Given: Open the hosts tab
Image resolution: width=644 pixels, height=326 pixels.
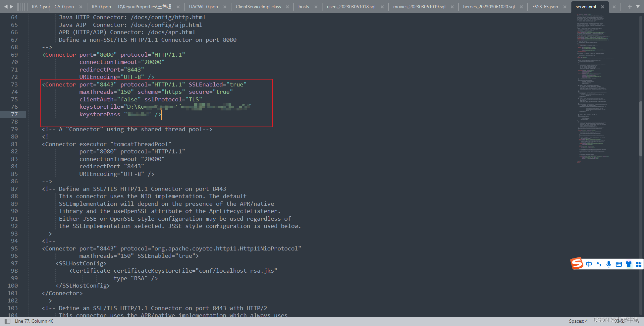Looking at the screenshot, I should point(304,7).
